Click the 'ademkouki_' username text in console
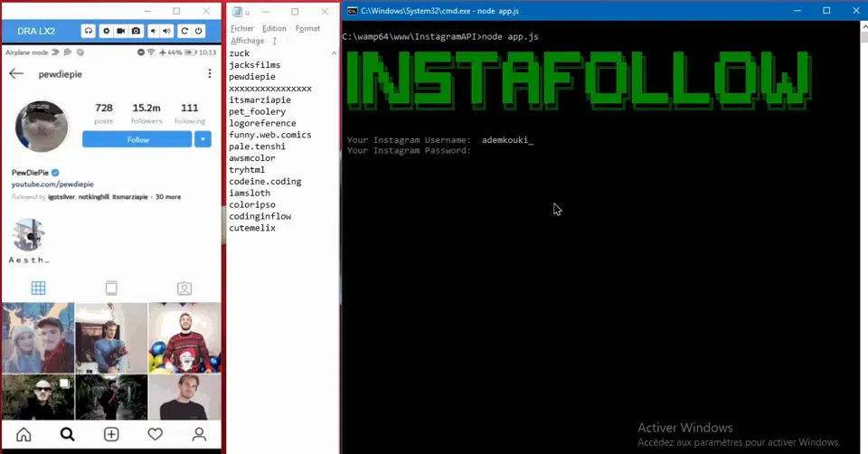 point(507,140)
